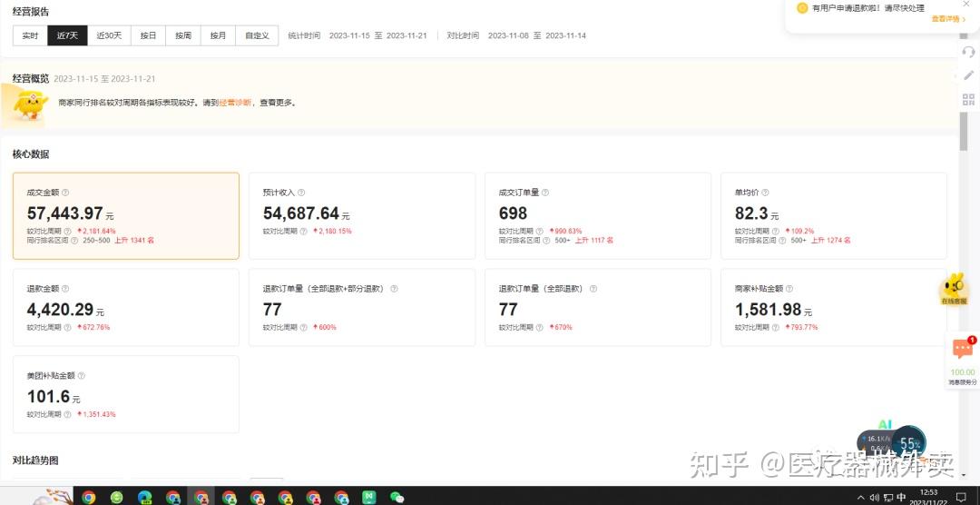Select the 成交订单量 metric card

tap(598, 216)
